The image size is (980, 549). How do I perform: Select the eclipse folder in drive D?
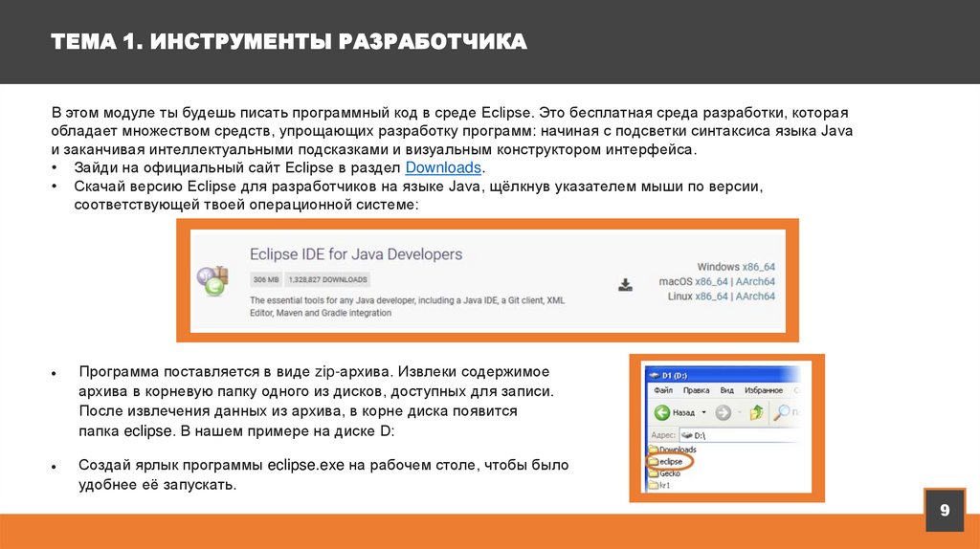point(666,462)
